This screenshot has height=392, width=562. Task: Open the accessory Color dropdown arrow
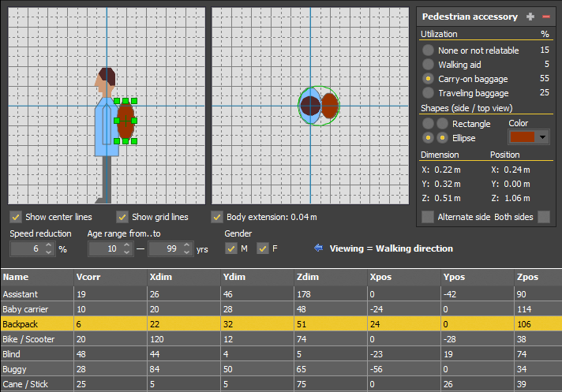542,137
